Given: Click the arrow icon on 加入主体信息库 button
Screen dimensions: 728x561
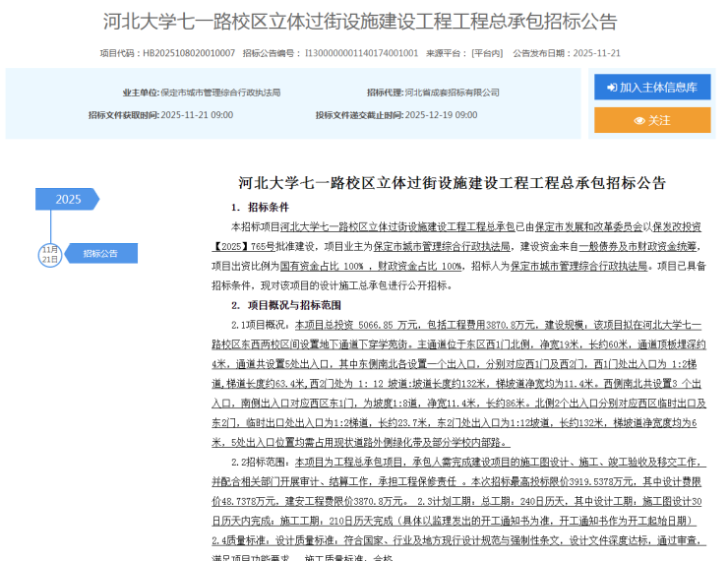Looking at the screenshot, I should click(612, 88).
